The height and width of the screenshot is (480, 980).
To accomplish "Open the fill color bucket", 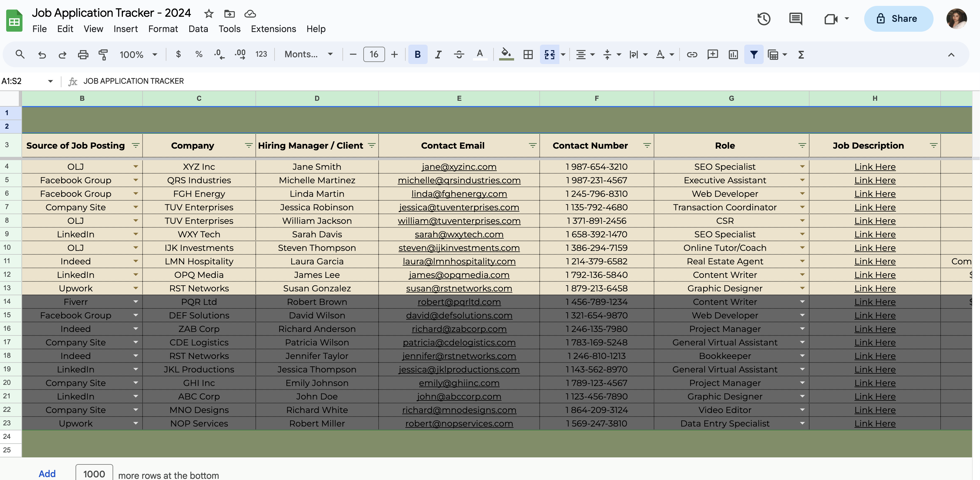I will point(506,54).
